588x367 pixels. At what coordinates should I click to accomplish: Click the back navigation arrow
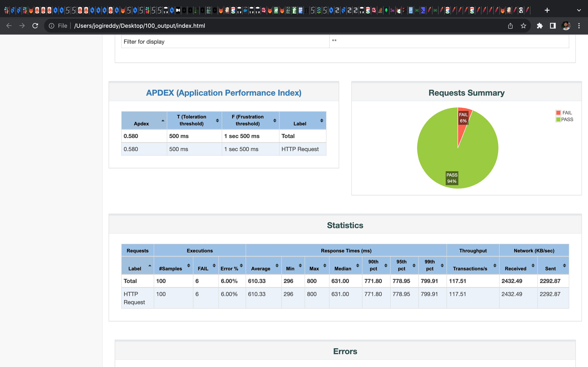(9, 26)
